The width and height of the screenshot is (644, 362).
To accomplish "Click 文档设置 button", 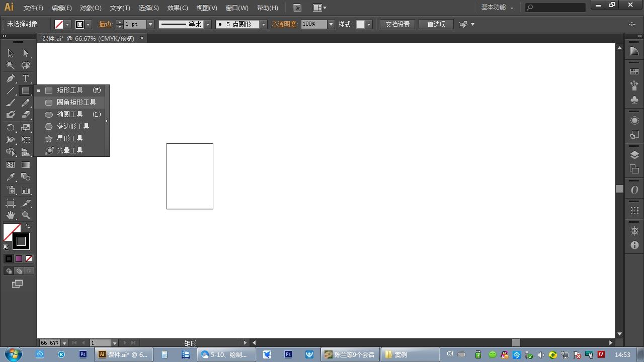I will pos(397,24).
